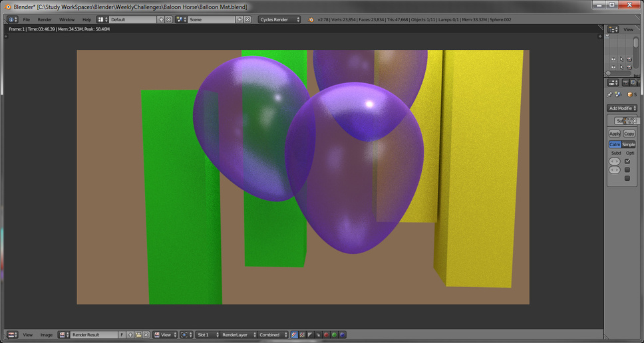Open the Combined render pass dropdown

coord(273,335)
